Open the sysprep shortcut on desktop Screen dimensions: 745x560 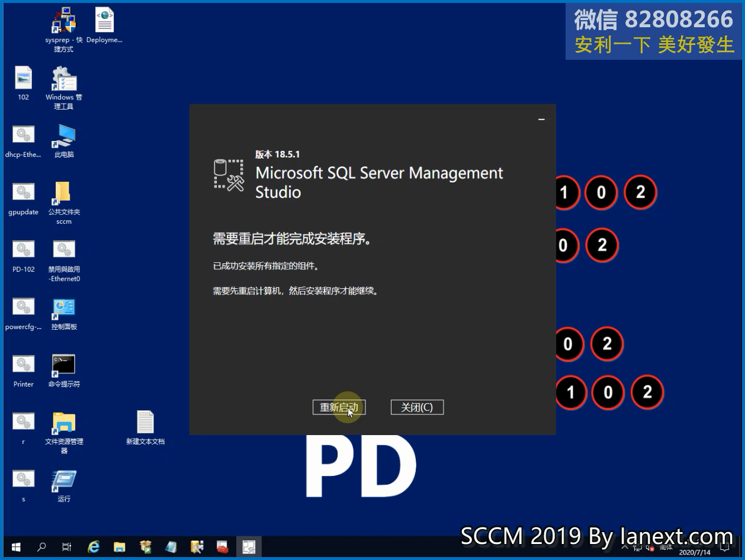click(x=64, y=30)
